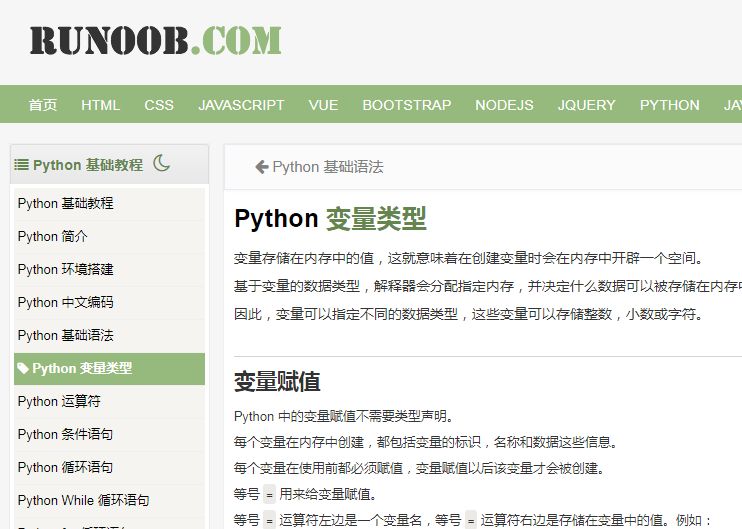
Task: Open the JQUERY navigation item
Action: coord(586,105)
